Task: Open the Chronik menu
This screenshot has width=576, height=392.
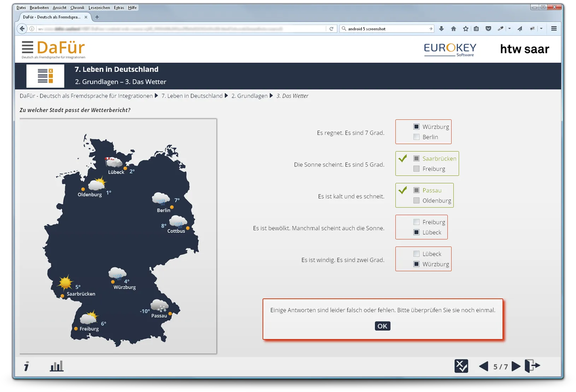Action: [77, 8]
